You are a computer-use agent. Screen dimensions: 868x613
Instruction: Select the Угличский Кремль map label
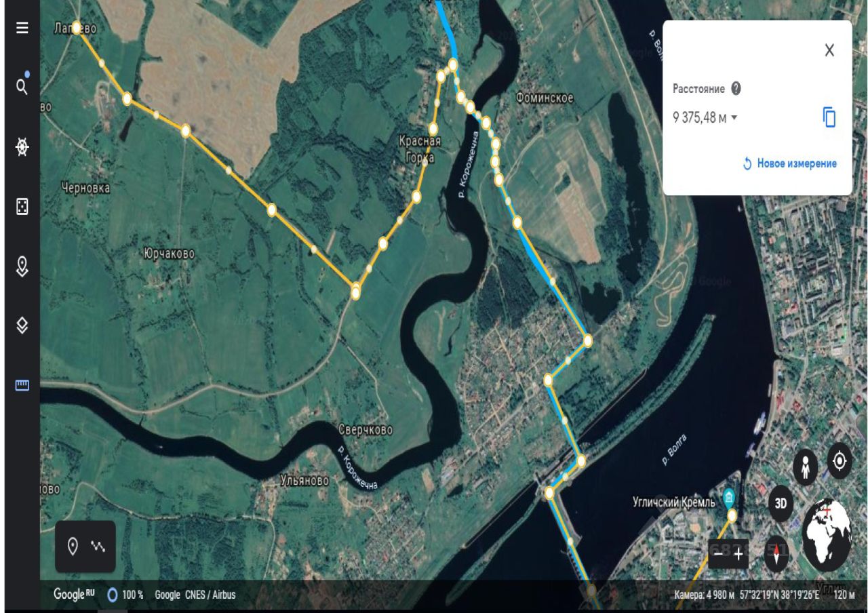673,502
